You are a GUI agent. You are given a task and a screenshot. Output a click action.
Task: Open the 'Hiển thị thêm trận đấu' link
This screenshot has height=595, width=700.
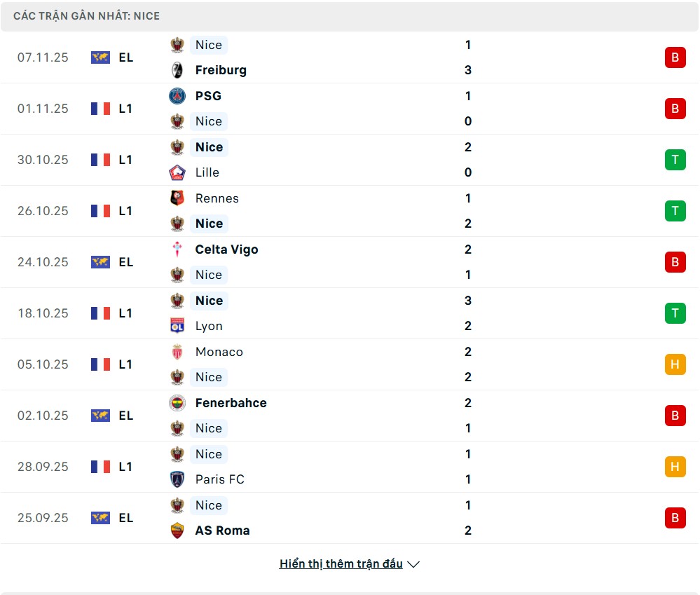pyautogui.click(x=341, y=564)
